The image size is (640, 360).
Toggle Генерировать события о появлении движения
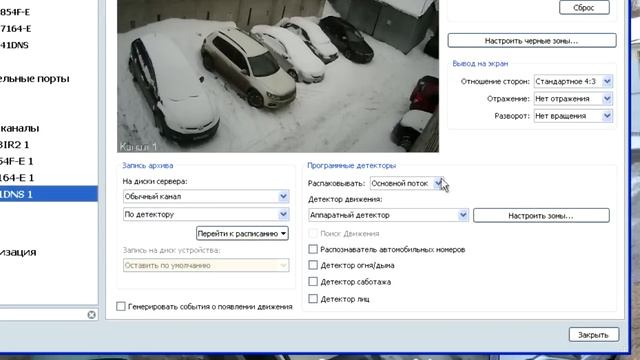pyautogui.click(x=121, y=306)
